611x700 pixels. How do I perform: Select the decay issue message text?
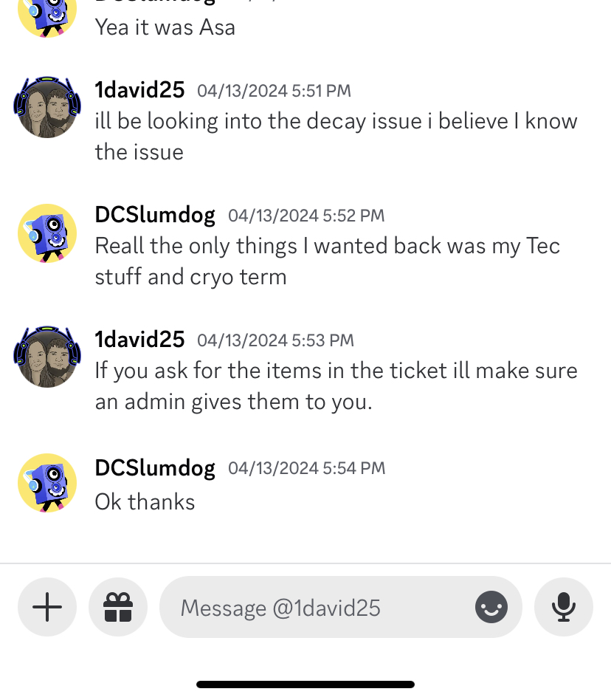point(336,137)
